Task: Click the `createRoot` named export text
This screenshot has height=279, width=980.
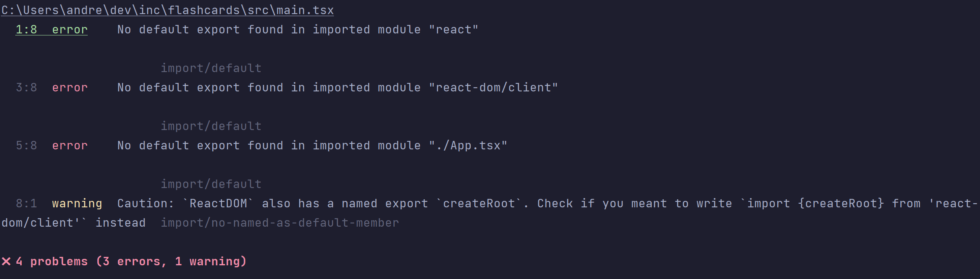Action: point(479,203)
